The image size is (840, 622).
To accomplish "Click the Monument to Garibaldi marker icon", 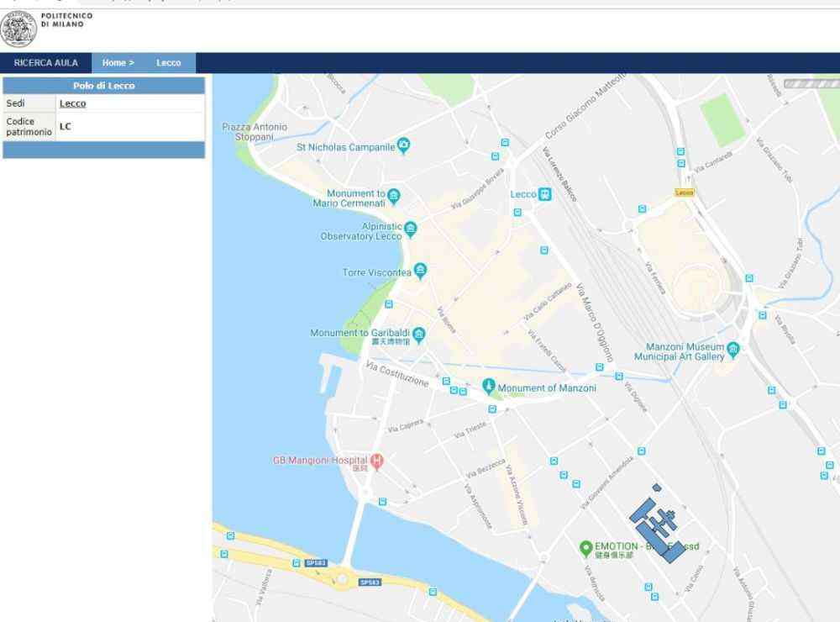I will [419, 335].
